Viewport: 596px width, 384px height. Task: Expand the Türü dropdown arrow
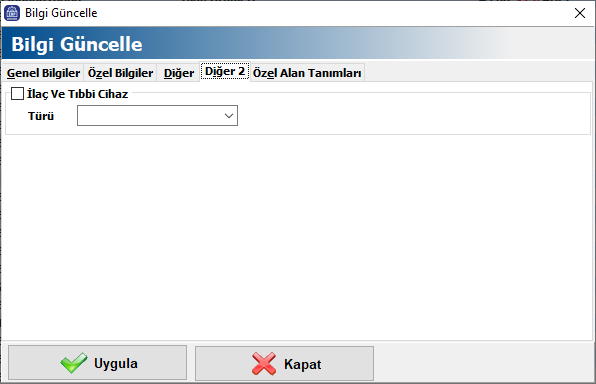[x=229, y=116]
